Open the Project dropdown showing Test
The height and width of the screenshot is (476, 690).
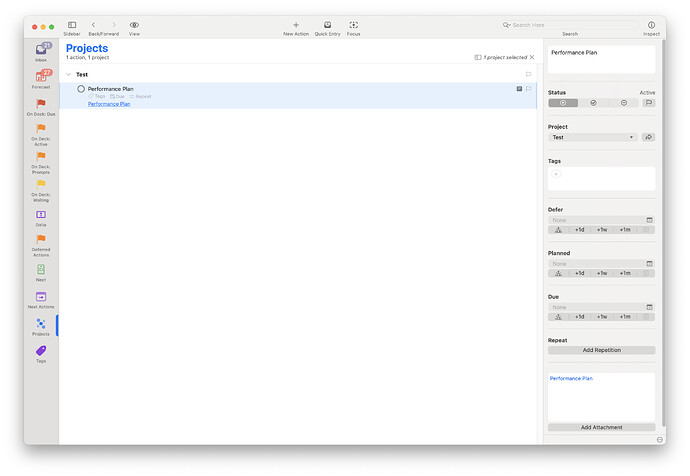click(593, 137)
